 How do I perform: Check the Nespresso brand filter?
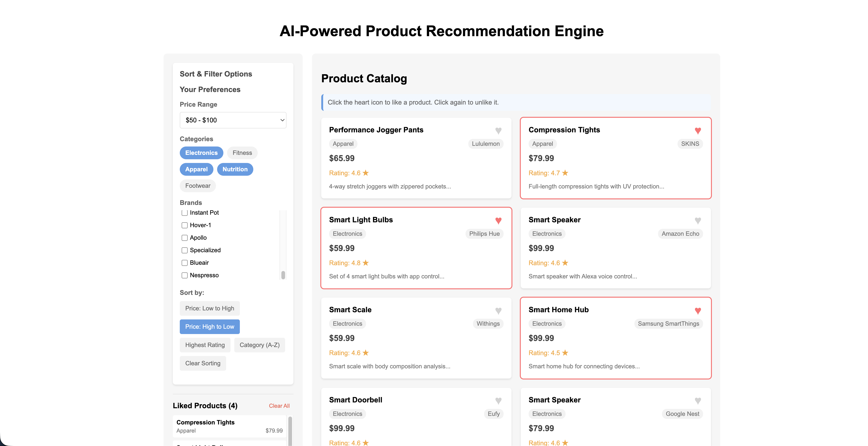185,275
